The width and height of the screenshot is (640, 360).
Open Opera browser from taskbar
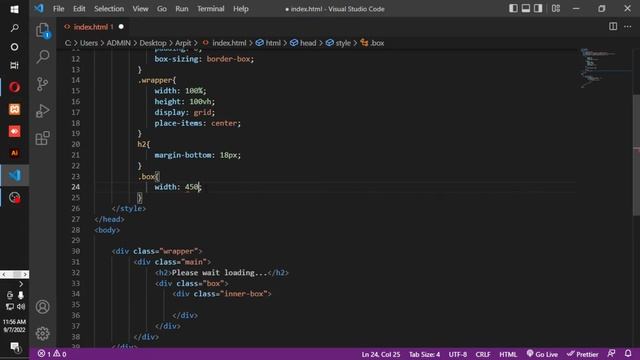pos(14,87)
